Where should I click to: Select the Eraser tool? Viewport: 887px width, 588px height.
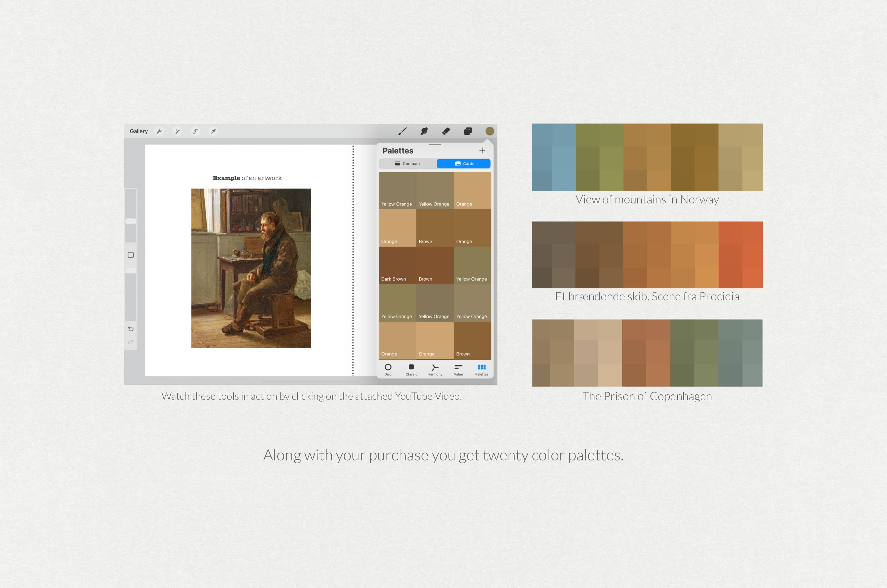[x=446, y=131]
